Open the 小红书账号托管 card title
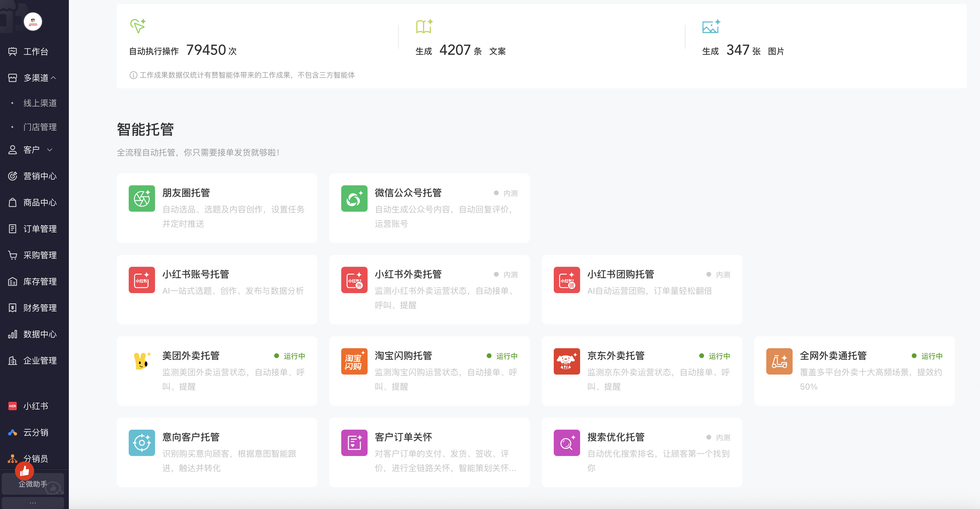The width and height of the screenshot is (980, 509). coord(195,274)
